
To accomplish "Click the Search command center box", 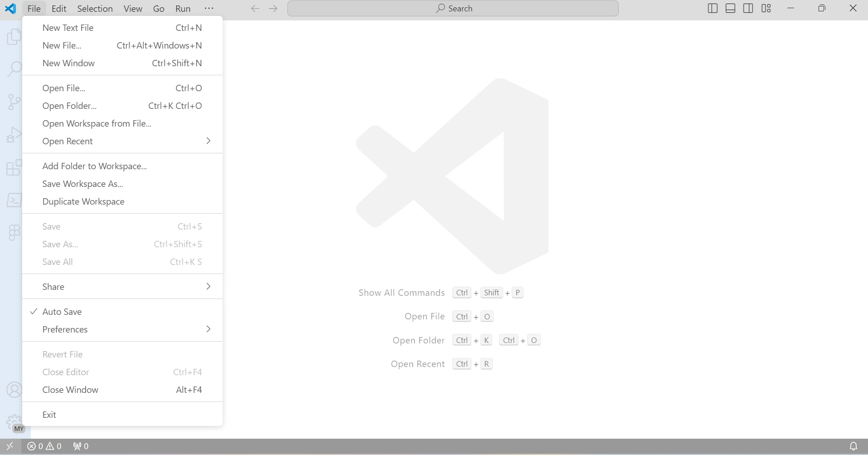I will tap(453, 9).
